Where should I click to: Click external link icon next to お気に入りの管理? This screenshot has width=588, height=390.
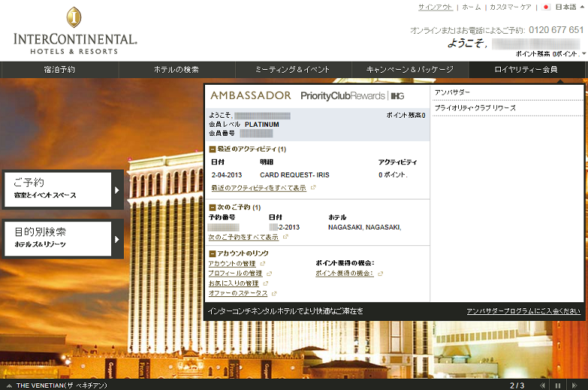point(266,283)
